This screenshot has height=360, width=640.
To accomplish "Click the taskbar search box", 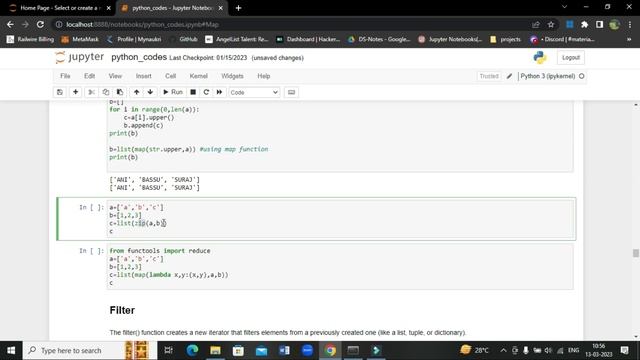I will pos(90,350).
